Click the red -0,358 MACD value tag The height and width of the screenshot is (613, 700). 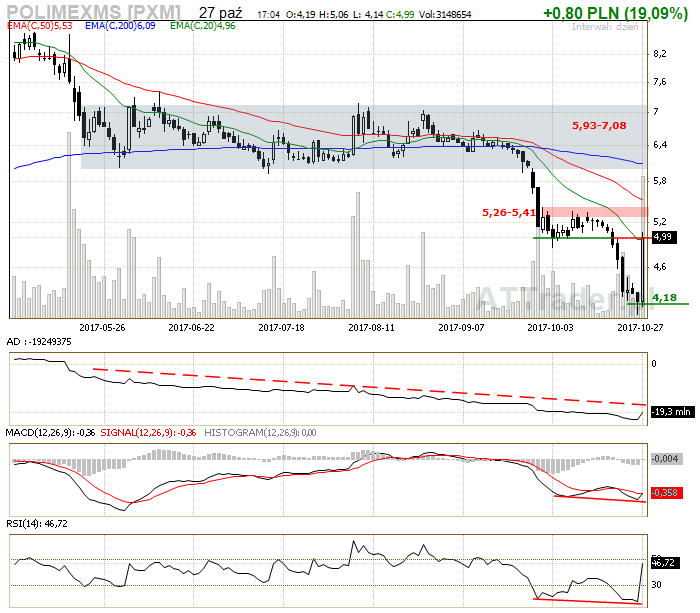pyautogui.click(x=667, y=493)
